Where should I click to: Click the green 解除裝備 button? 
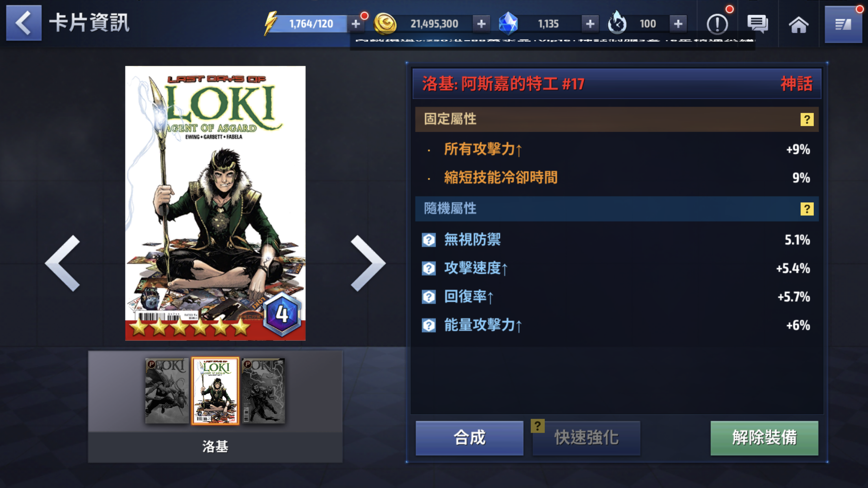coord(764,438)
